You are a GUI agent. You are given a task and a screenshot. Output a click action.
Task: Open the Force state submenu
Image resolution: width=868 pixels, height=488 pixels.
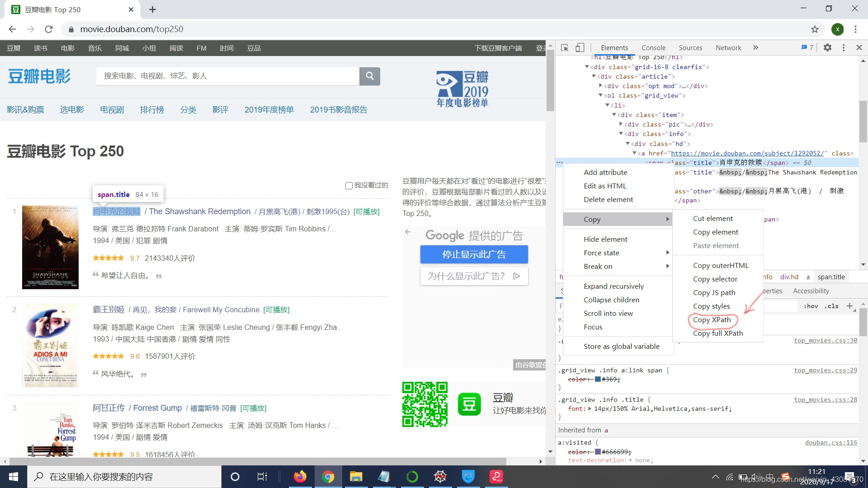[x=618, y=253]
